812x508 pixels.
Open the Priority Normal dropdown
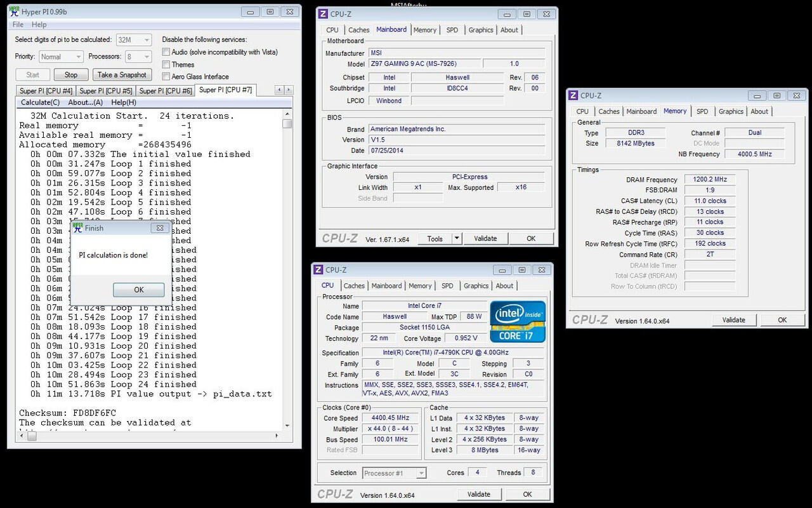pos(60,57)
